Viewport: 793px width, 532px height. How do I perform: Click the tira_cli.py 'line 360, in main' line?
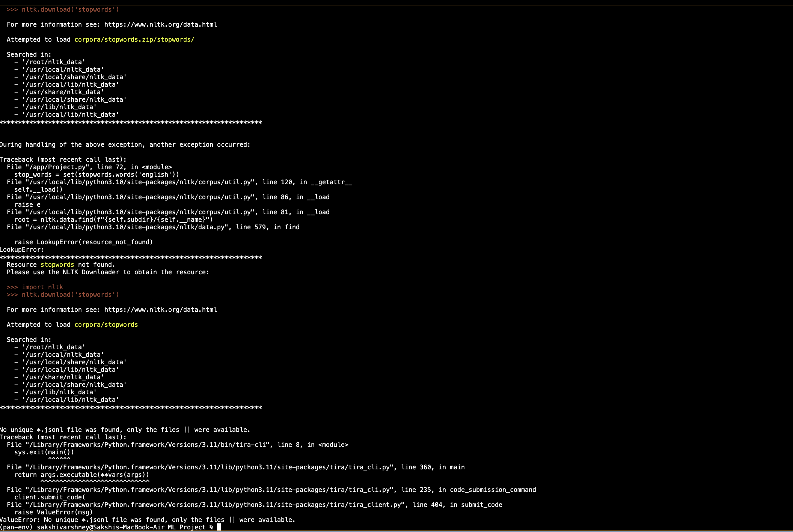point(236,467)
